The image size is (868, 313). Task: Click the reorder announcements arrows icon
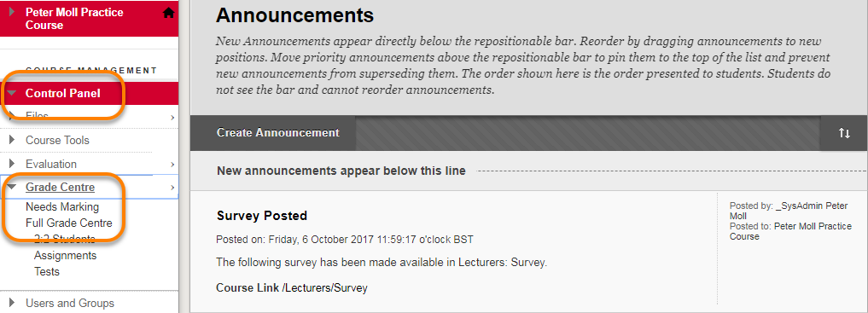tap(843, 133)
